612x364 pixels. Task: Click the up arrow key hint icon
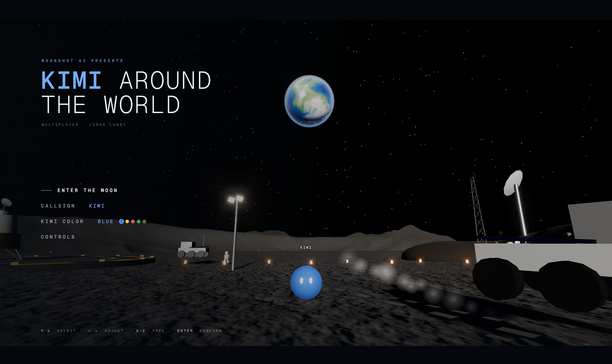42,331
